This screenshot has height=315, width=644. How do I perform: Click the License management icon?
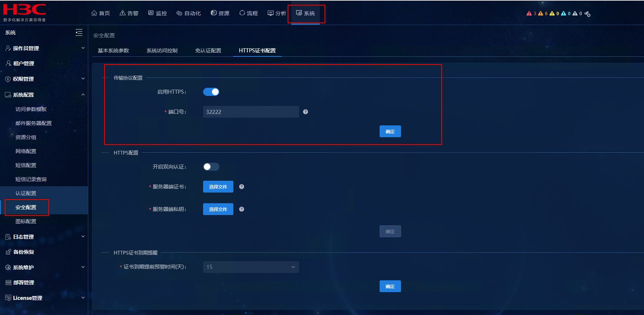click(x=8, y=298)
